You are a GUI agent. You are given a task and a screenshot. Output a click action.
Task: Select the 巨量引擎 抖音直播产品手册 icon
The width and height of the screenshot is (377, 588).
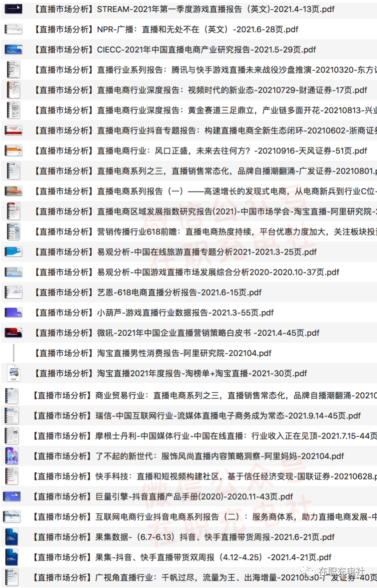coord(12,497)
